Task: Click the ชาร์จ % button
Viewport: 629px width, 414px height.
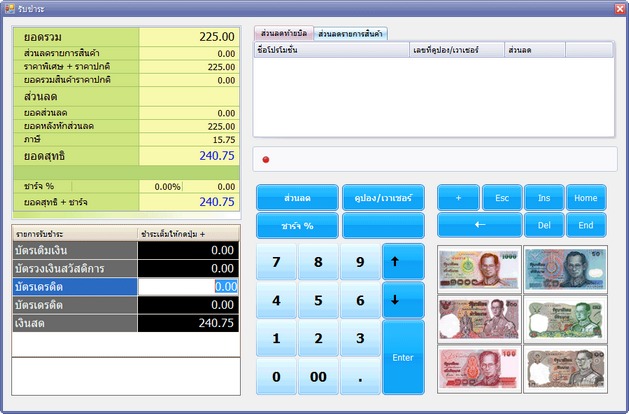Action: pos(297,225)
